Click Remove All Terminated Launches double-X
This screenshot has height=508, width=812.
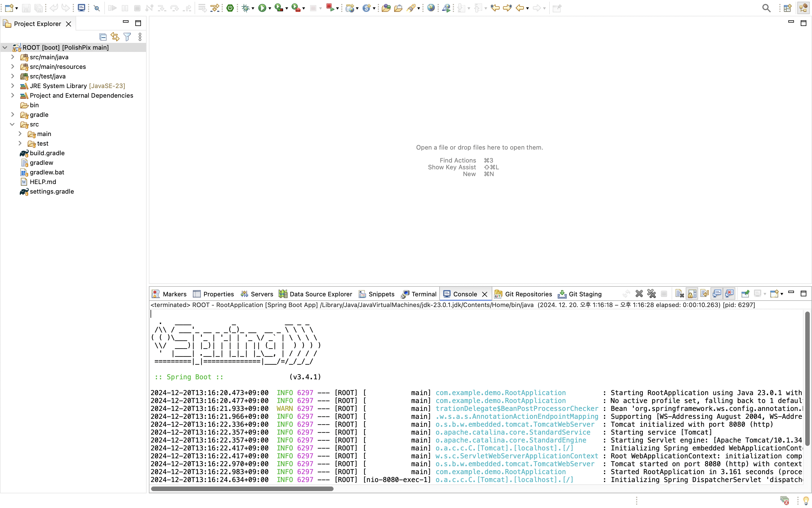(x=652, y=294)
